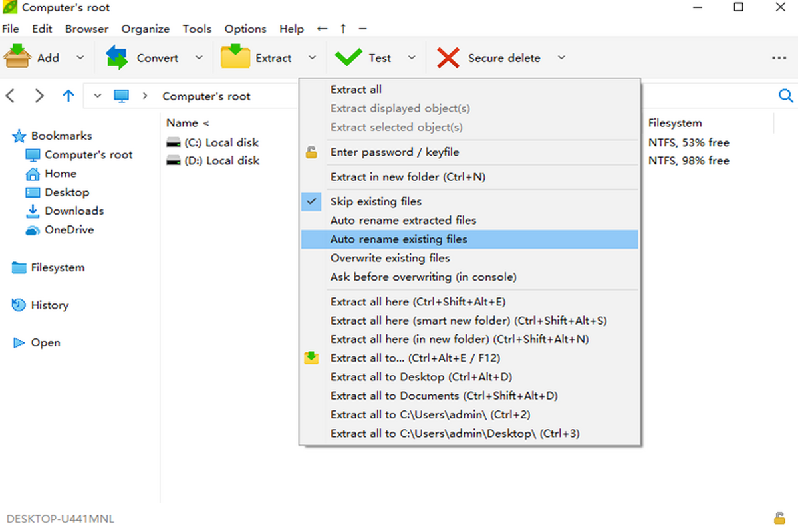Toggle Skip existing files option
This screenshot has height=532, width=798.
pyautogui.click(x=376, y=201)
